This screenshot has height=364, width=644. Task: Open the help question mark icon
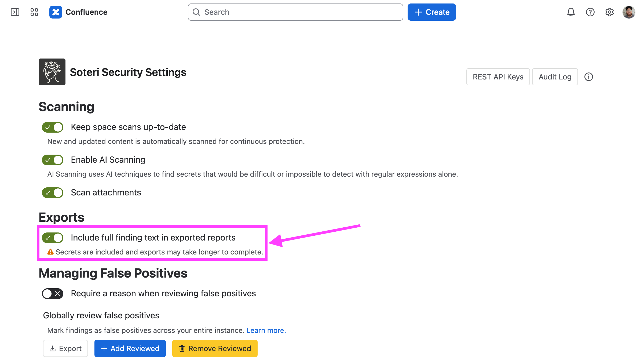[590, 12]
